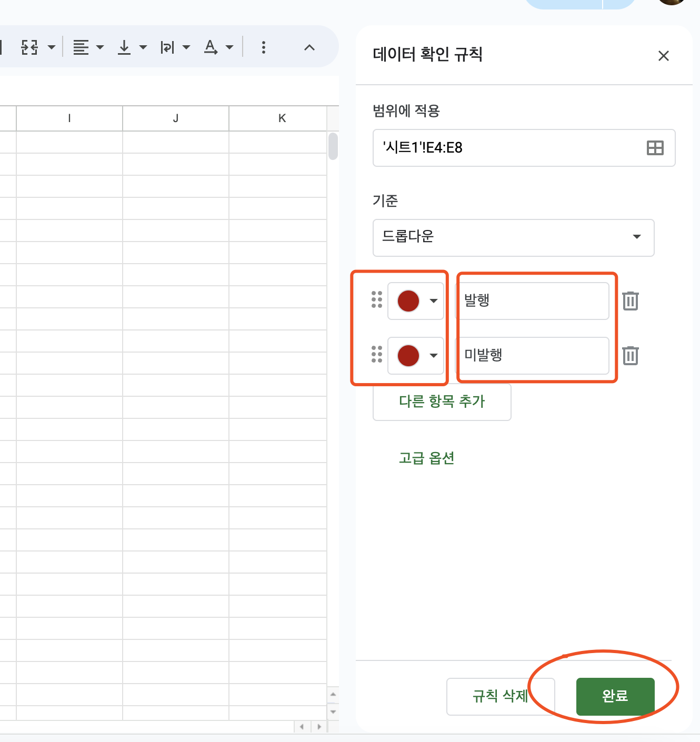
Task: Click the horizontal align icon
Action: (82, 47)
